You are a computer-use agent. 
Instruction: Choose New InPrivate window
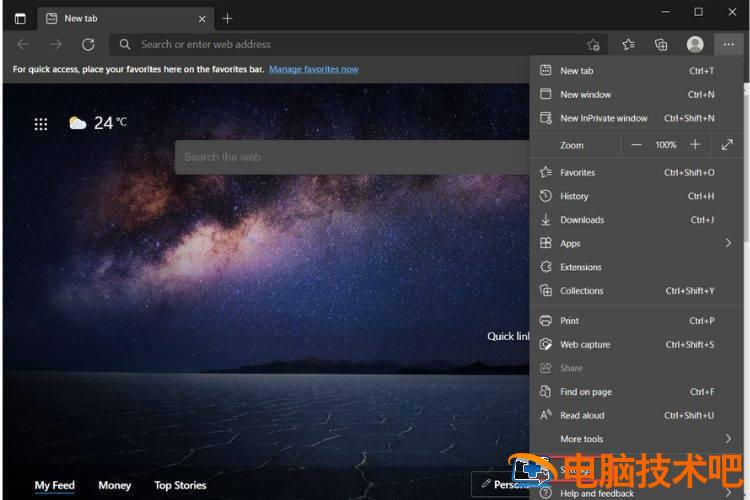pos(637,118)
